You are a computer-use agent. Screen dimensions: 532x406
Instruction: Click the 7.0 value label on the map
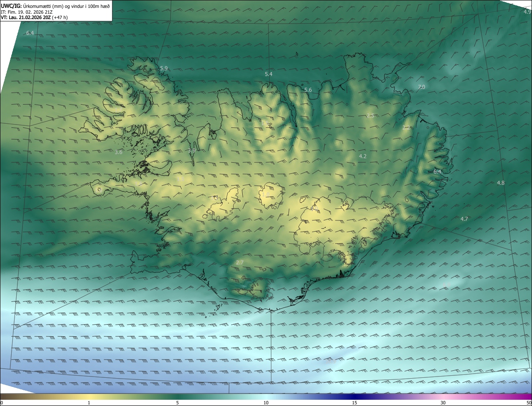pos(421,87)
